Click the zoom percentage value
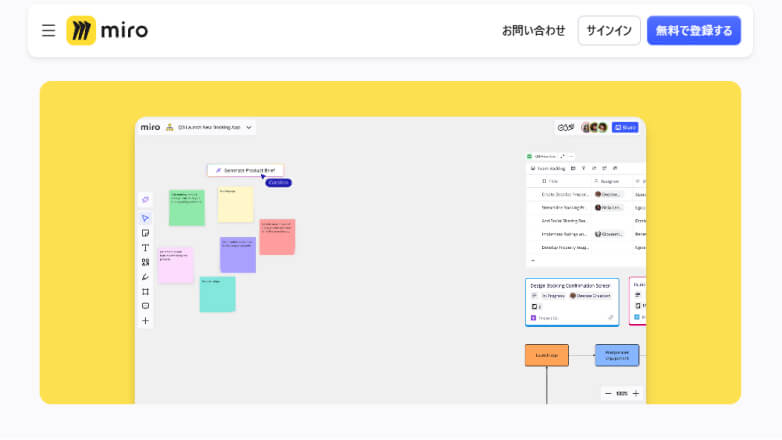Image resolution: width=782 pixels, height=440 pixels. point(621,394)
